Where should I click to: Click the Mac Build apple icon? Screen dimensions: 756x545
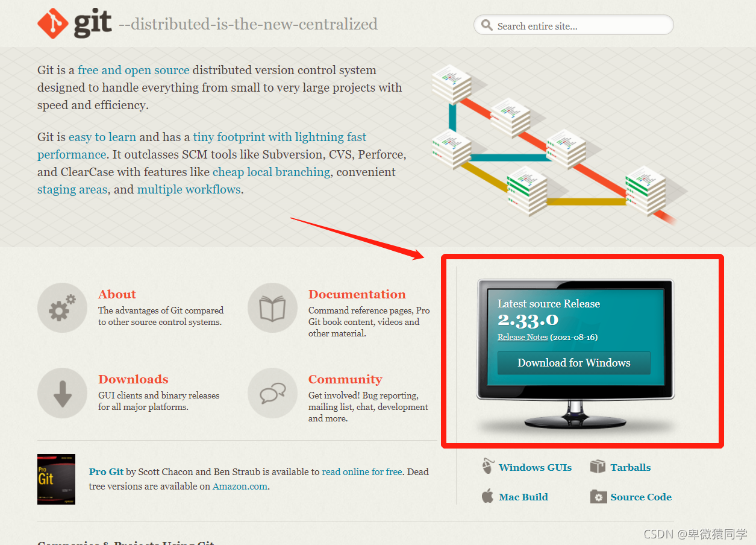pyautogui.click(x=487, y=496)
